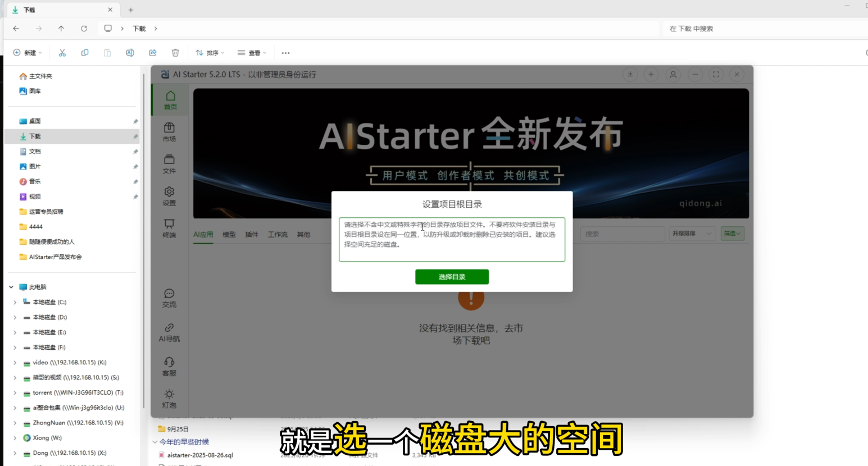The height and width of the screenshot is (466, 868).
Task: Click the 筛选 filter button
Action: click(733, 234)
